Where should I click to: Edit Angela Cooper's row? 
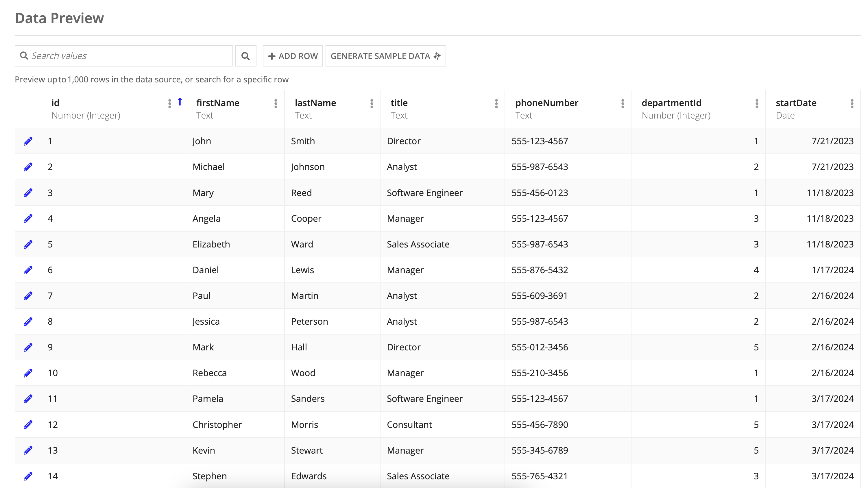[x=28, y=218]
